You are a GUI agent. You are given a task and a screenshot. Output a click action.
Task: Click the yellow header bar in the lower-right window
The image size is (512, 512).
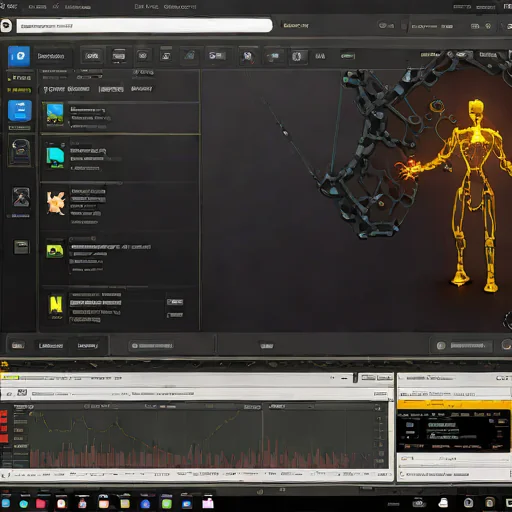[x=454, y=404]
